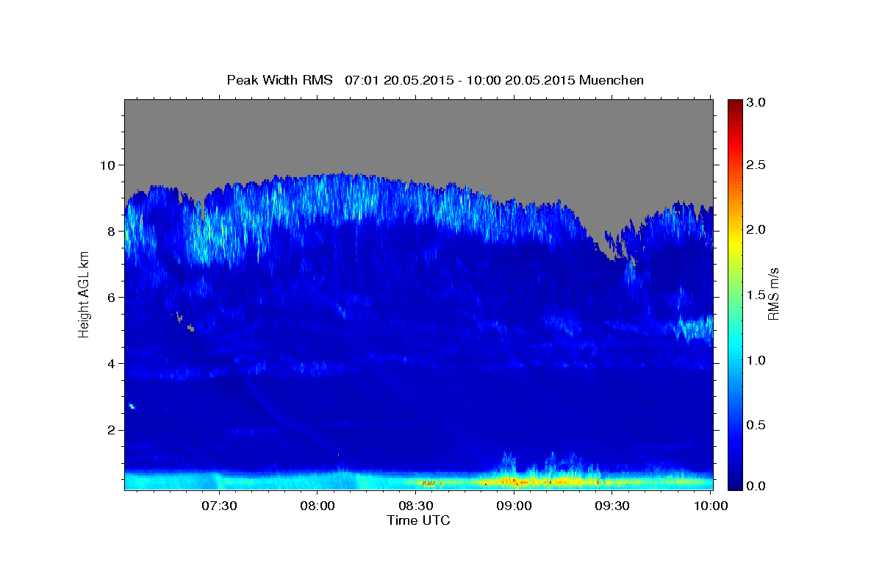Select the 09:30 time tick label
The image size is (882, 588).
[x=612, y=506]
